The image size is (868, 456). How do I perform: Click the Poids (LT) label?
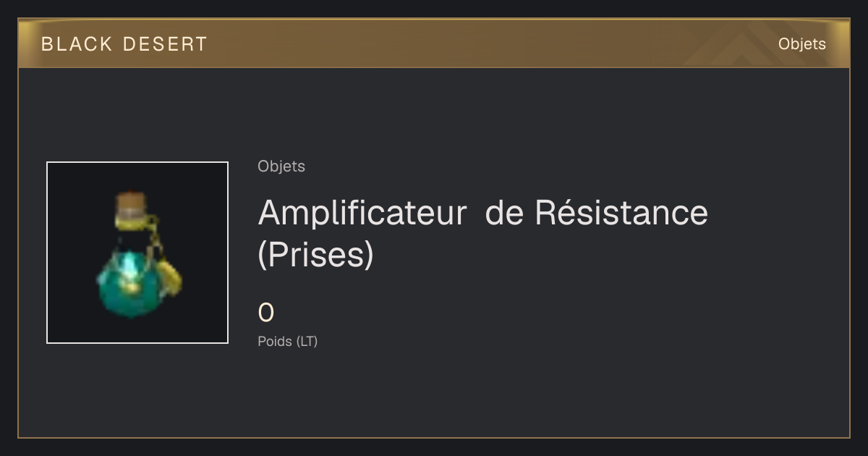pos(288,341)
